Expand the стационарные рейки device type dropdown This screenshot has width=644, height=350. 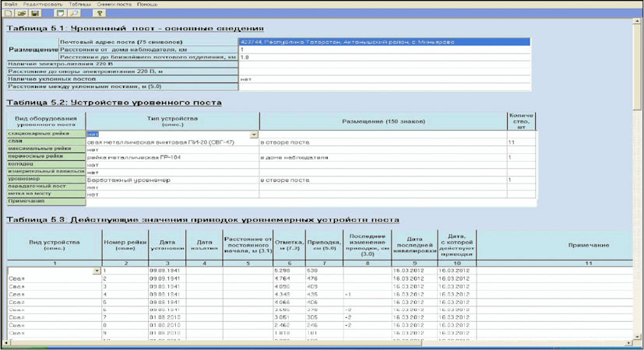[x=254, y=135]
